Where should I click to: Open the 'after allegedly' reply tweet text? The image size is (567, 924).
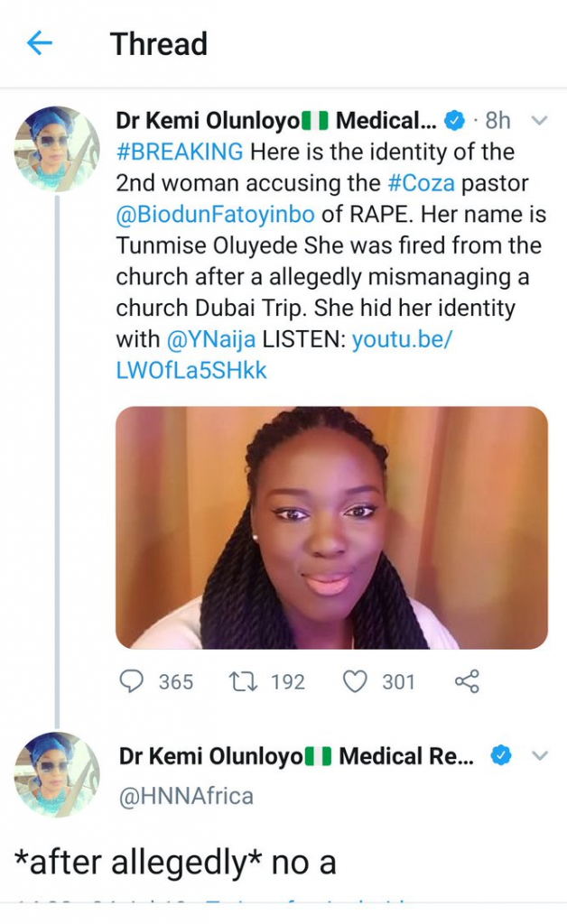[176, 863]
